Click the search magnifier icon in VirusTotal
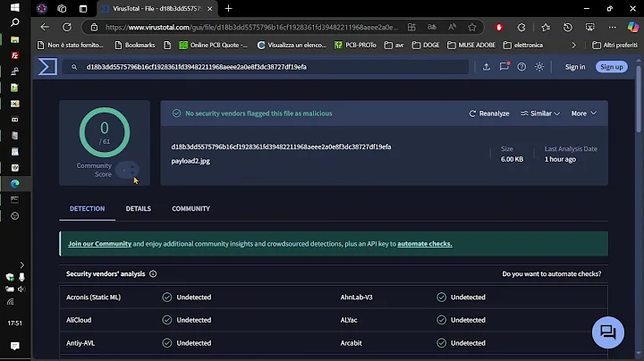 (x=74, y=67)
